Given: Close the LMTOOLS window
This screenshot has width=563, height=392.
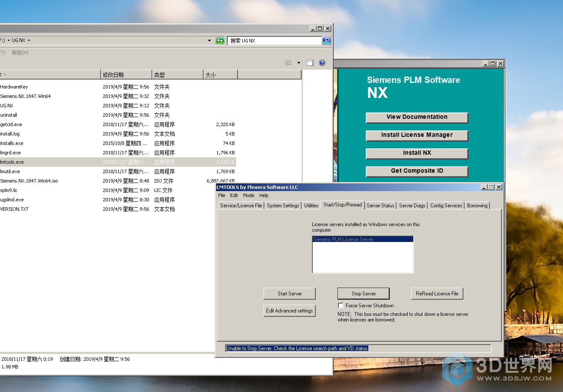Looking at the screenshot, I should point(499,187).
